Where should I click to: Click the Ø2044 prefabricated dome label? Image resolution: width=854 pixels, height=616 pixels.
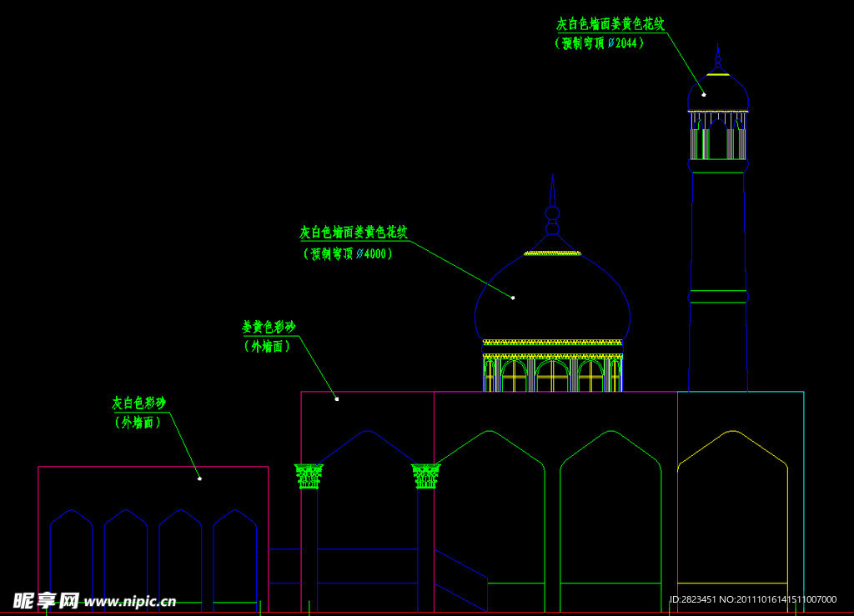pos(599,43)
